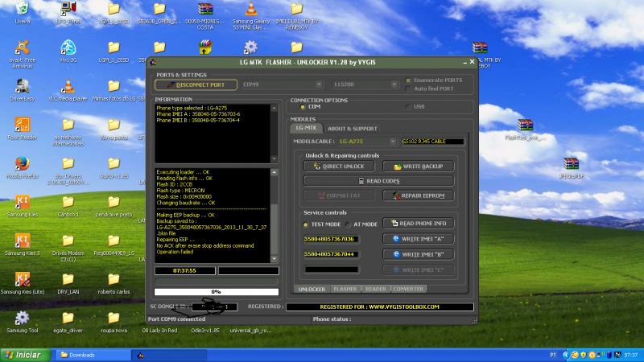Select the COM connection option
The image size is (644, 362).
[x=303, y=107]
